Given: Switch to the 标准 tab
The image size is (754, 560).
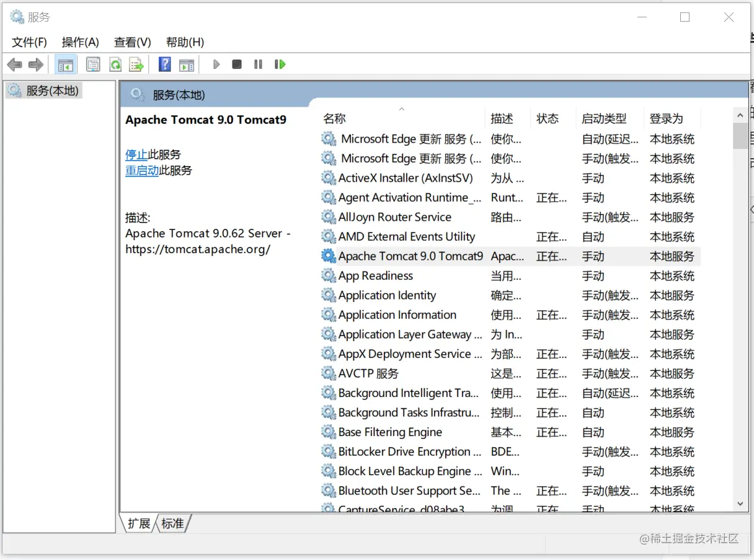Looking at the screenshot, I should 172,523.
